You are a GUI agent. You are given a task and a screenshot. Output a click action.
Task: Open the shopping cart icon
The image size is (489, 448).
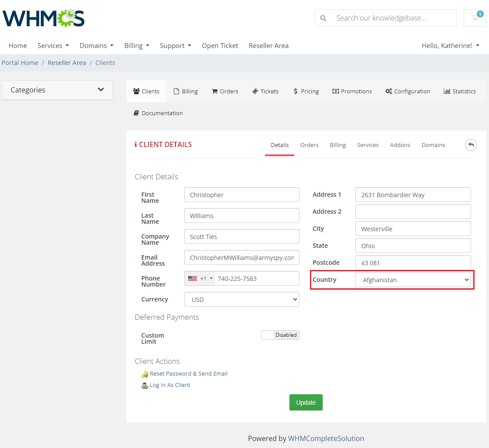click(x=475, y=18)
